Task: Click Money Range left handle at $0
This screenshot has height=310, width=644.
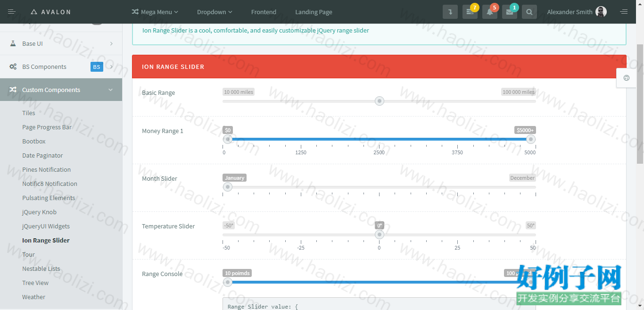Action: [228, 139]
